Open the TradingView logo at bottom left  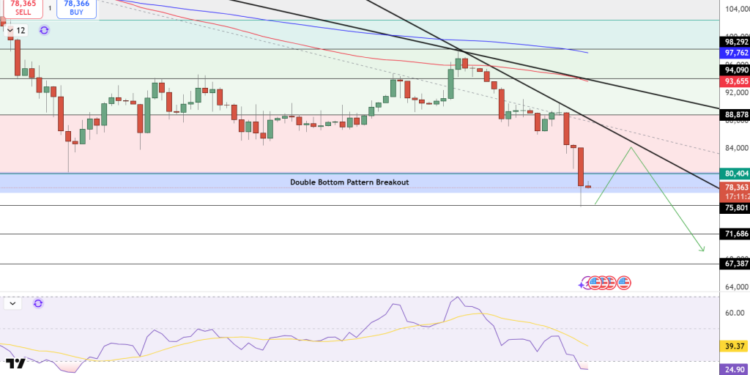tap(16, 364)
